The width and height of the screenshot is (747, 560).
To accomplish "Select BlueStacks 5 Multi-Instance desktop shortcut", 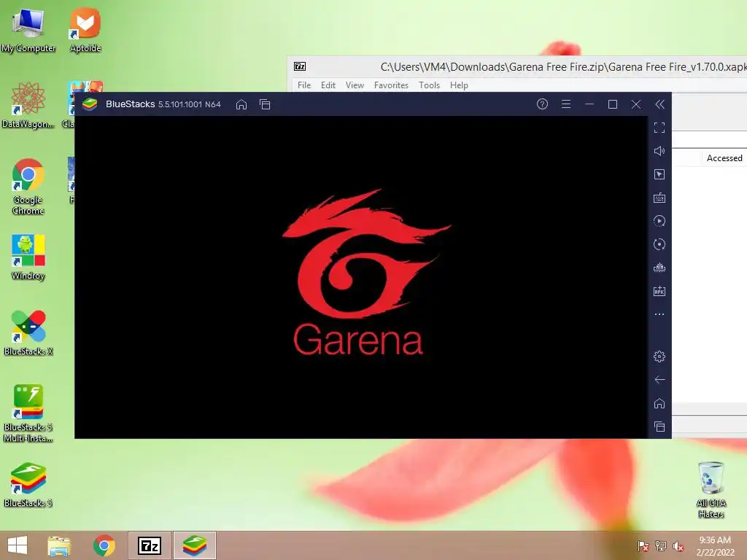I will [x=28, y=413].
